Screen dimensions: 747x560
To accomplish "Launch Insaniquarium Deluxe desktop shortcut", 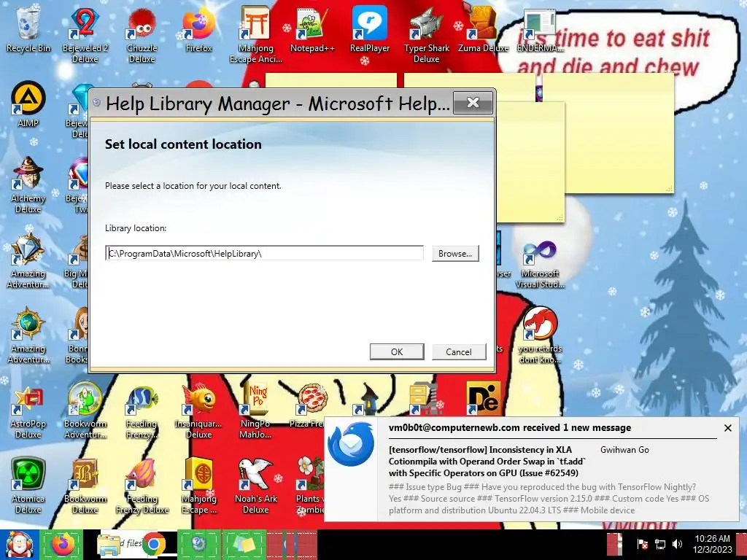I will click(x=198, y=411).
